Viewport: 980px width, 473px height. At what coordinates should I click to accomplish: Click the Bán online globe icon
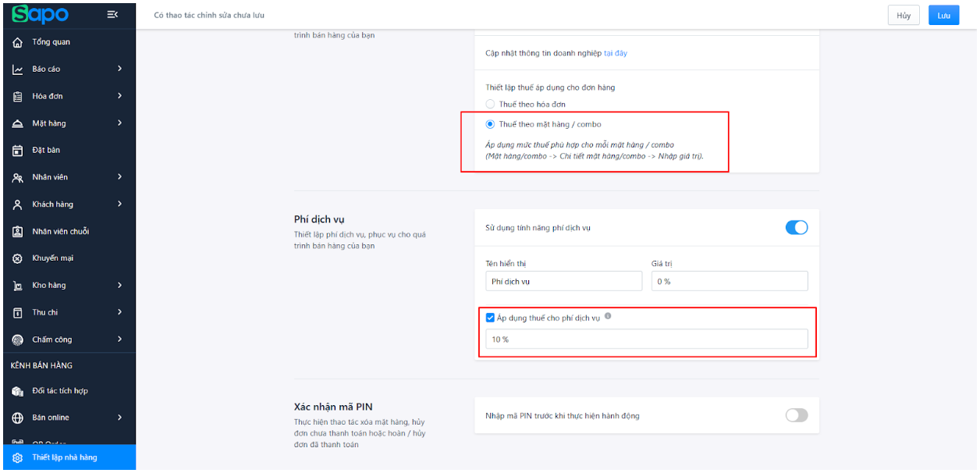tap(17, 418)
